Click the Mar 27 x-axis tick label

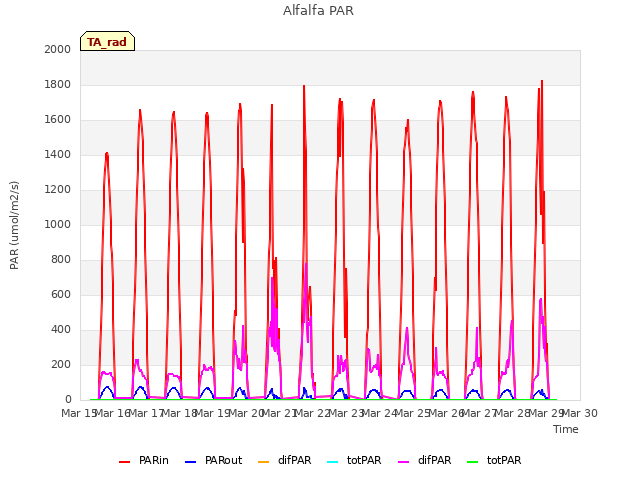(480, 413)
